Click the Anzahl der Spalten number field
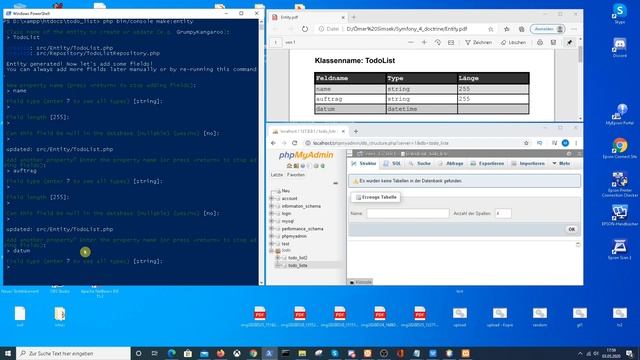 (x=503, y=213)
